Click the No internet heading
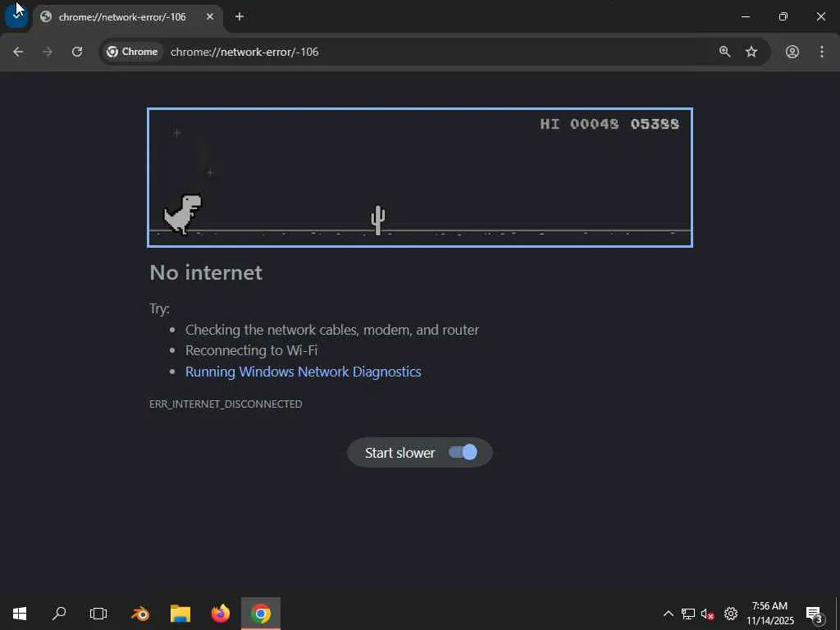Screen dimensions: 840x630 click(206, 272)
